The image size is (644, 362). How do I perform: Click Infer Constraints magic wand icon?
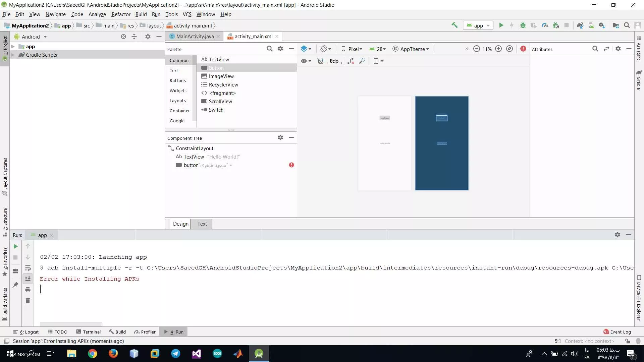pos(362,61)
